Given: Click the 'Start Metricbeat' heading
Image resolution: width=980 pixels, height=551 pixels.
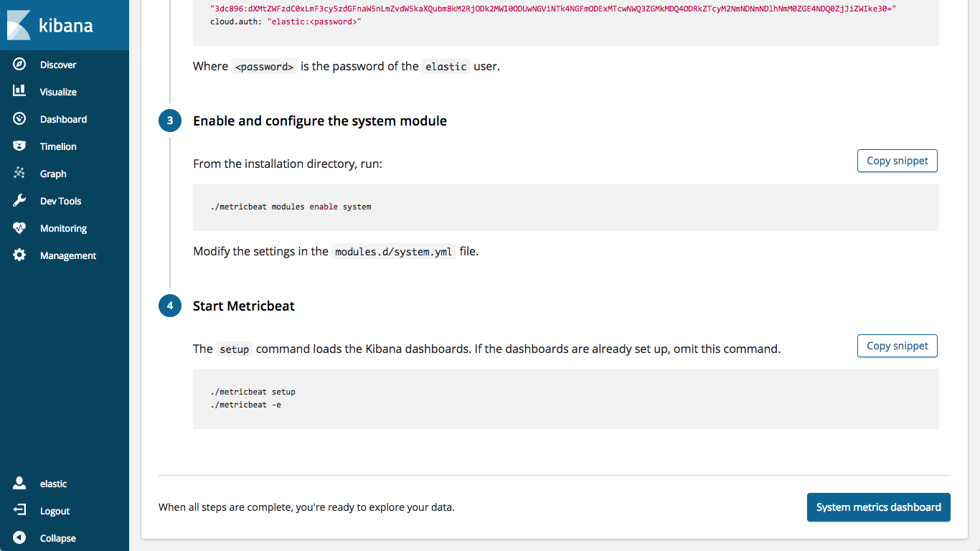Looking at the screenshot, I should 244,306.
